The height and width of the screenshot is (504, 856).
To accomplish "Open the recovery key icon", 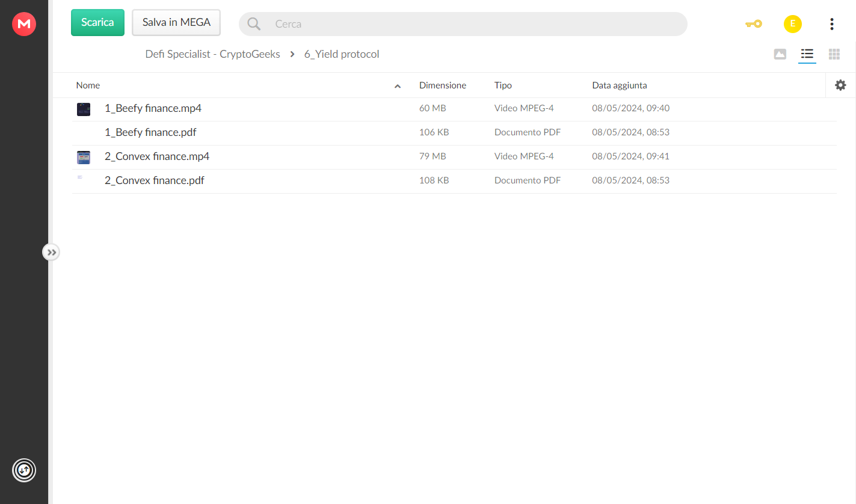I will tap(753, 24).
